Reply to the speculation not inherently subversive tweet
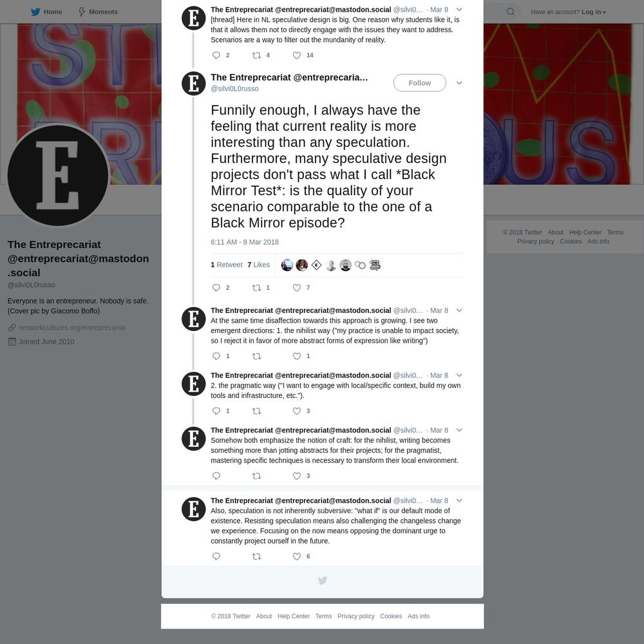Screen dimensions: 644x644 click(216, 556)
